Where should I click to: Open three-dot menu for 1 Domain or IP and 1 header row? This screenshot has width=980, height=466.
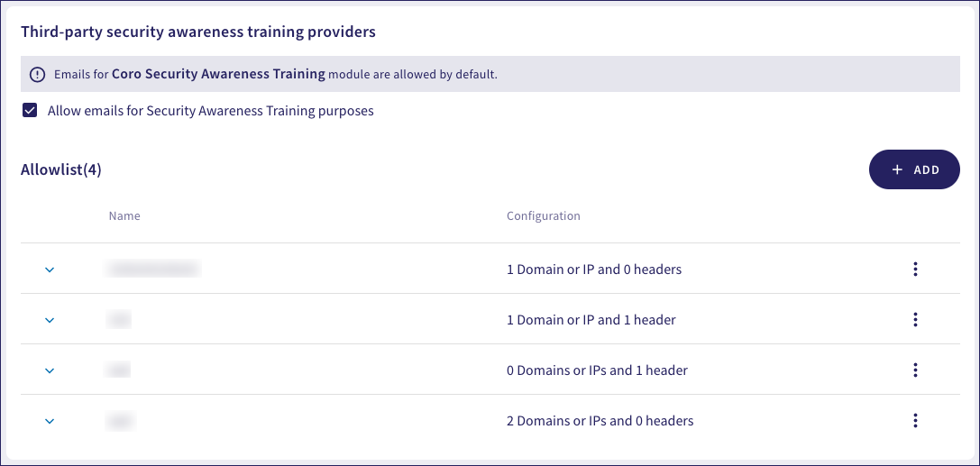click(915, 319)
